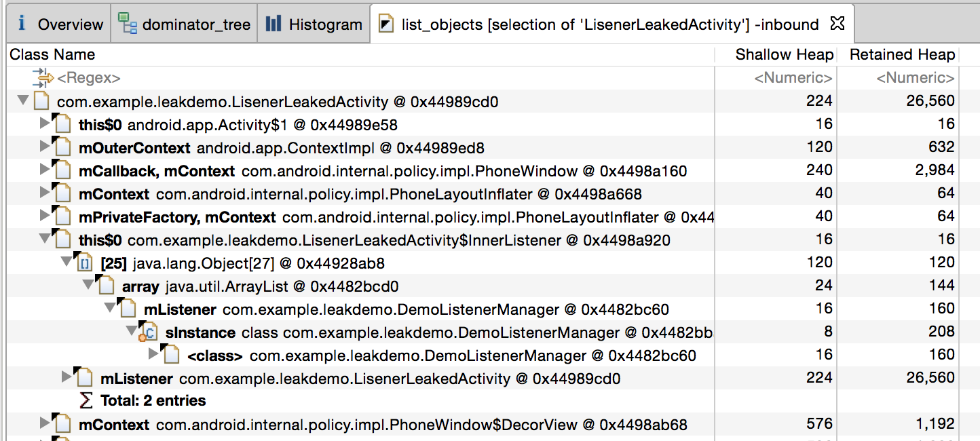
Task: Close the list_objects inbound tab
Action: coord(836,22)
